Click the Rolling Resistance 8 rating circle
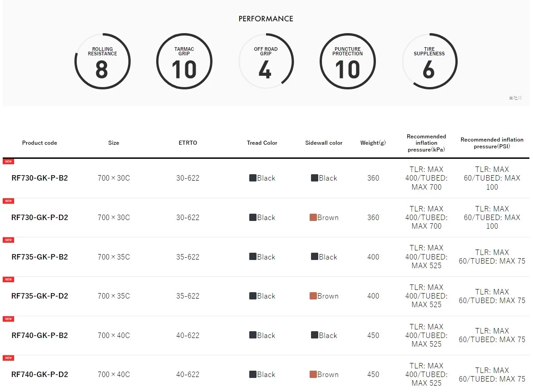Viewport: 533px width, 392px height. [102, 62]
